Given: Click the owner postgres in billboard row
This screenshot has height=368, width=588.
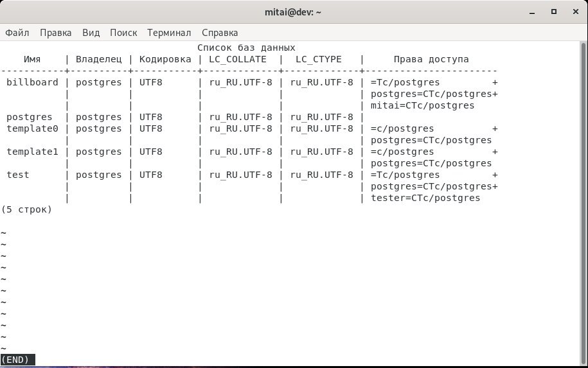Looking at the screenshot, I should coord(98,82).
